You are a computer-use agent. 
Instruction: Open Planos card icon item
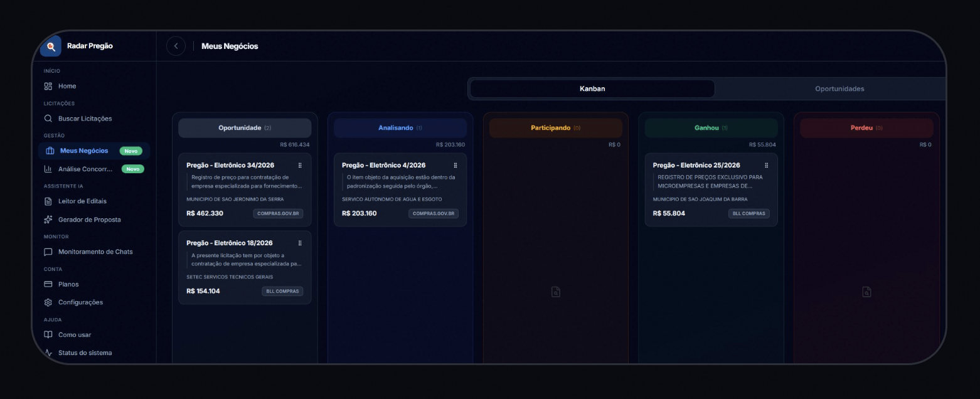point(48,284)
